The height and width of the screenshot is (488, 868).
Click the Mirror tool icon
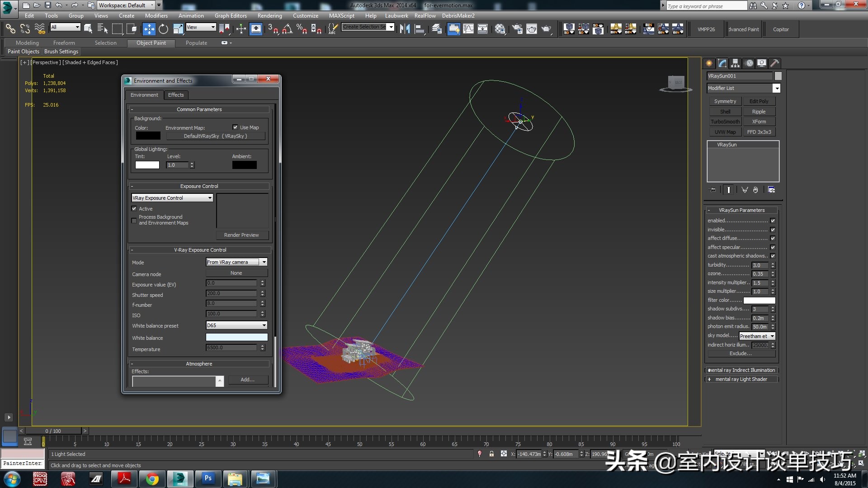click(x=405, y=29)
